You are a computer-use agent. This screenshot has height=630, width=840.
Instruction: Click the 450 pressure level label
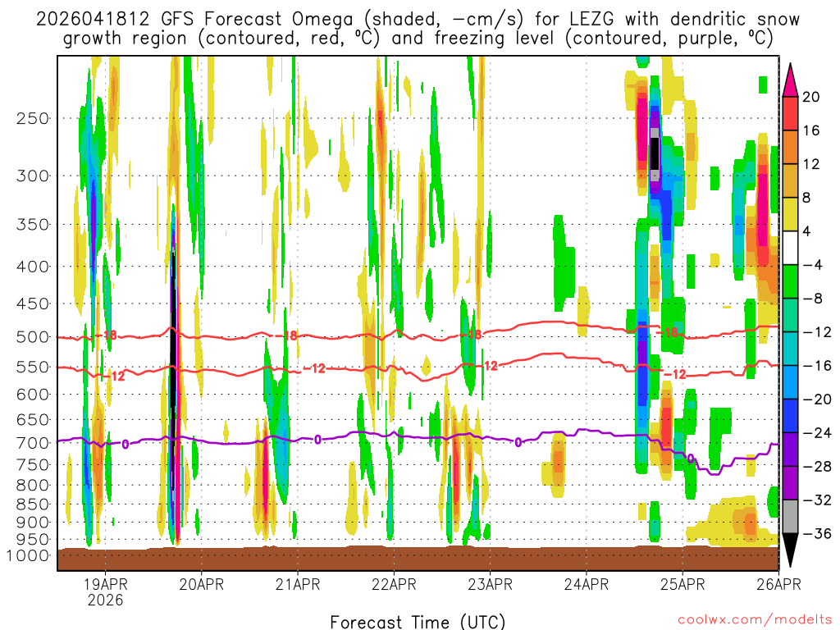pos(33,304)
